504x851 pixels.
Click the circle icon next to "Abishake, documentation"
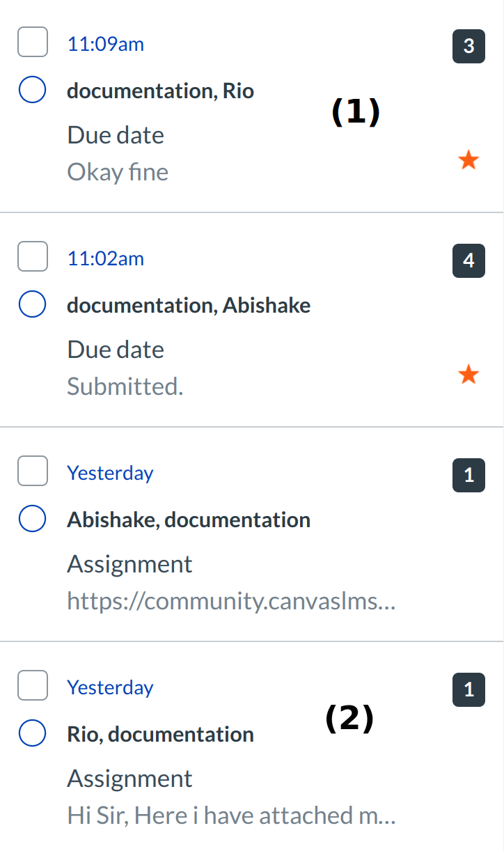(x=33, y=520)
